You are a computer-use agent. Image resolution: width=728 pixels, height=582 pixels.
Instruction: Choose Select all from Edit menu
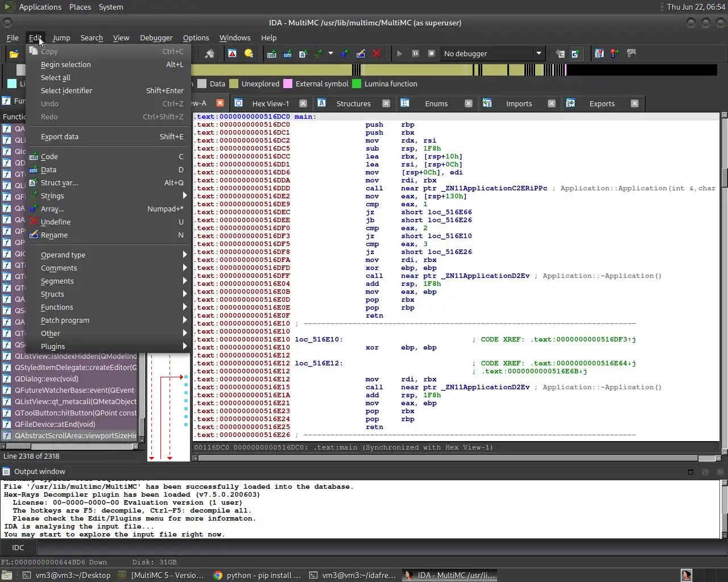tap(108, 77)
